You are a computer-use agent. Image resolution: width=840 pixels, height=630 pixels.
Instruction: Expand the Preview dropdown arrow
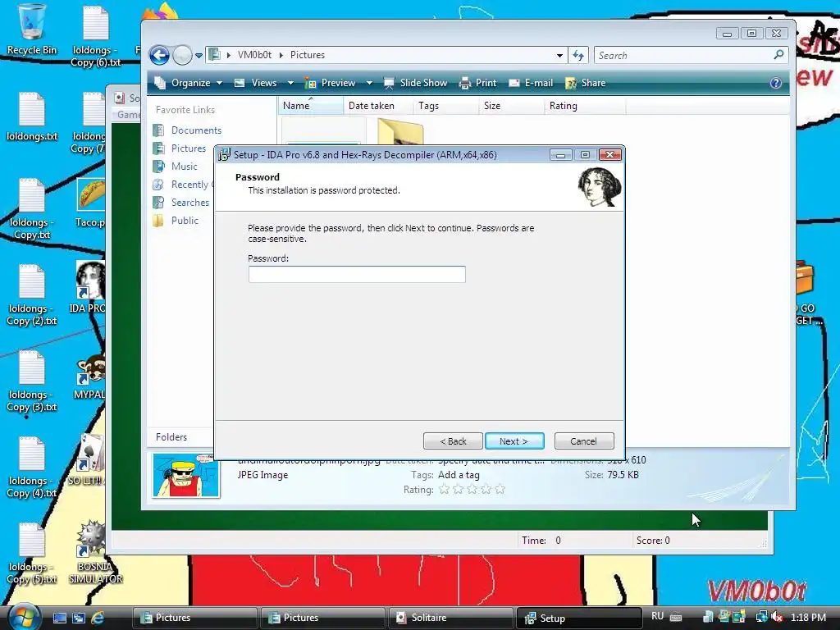click(369, 83)
